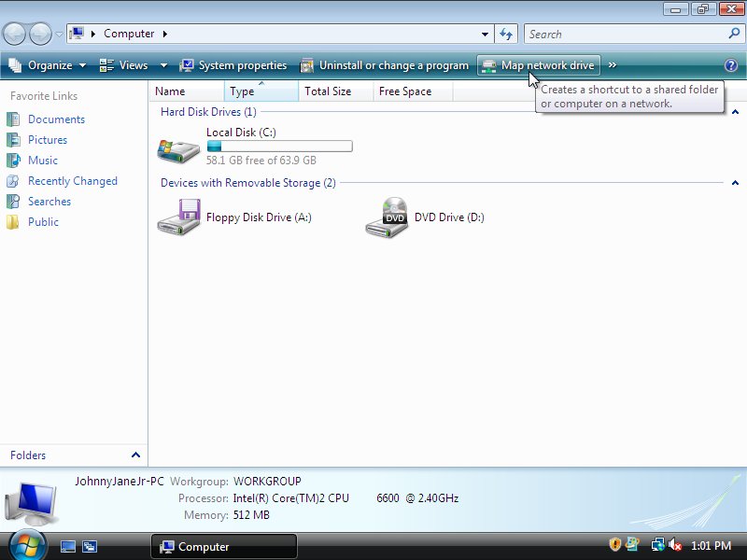Click the Show Desktop quick launch icon
Screen dimensions: 747x560
(68, 547)
